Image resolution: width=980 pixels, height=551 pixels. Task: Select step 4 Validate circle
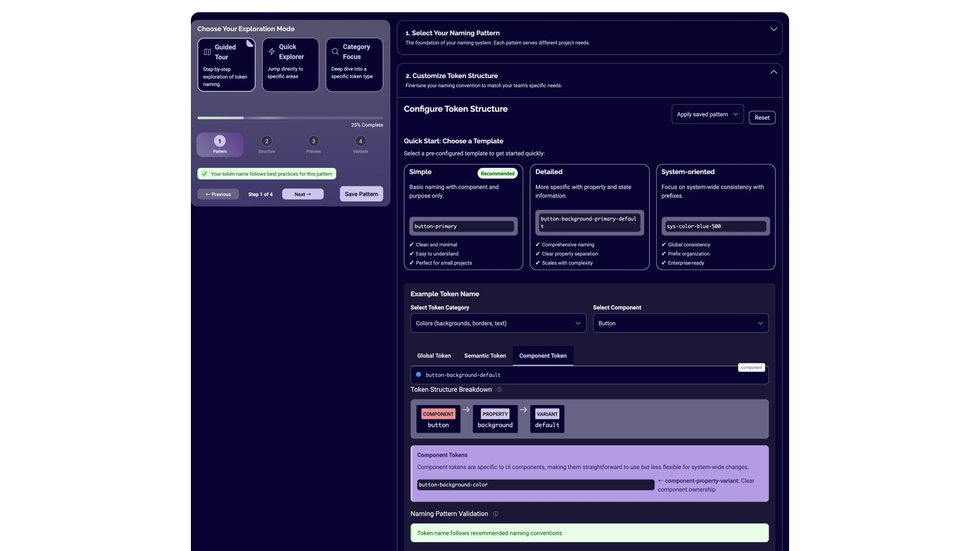[360, 141]
